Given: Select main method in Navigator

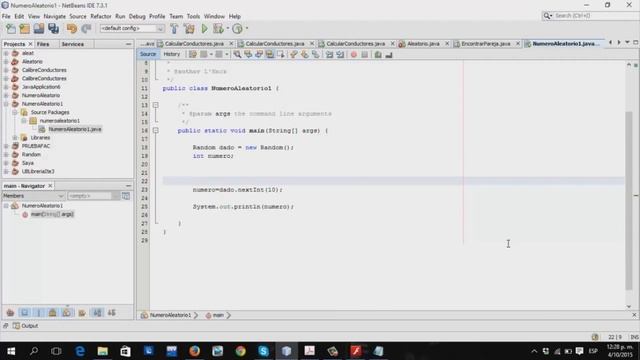Looking at the screenshot, I should click(x=52, y=214).
